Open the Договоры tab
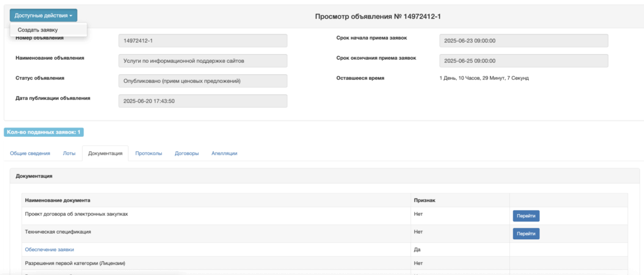Viewport: 644px width, 275px height. click(x=187, y=153)
